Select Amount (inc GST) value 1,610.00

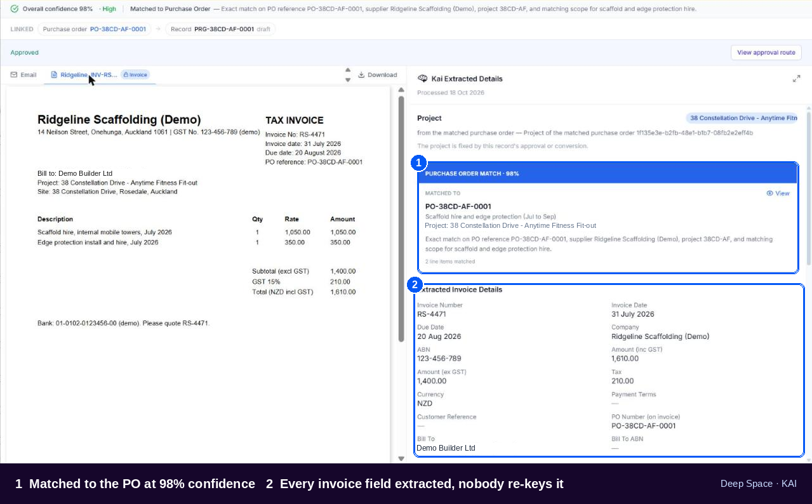point(625,359)
